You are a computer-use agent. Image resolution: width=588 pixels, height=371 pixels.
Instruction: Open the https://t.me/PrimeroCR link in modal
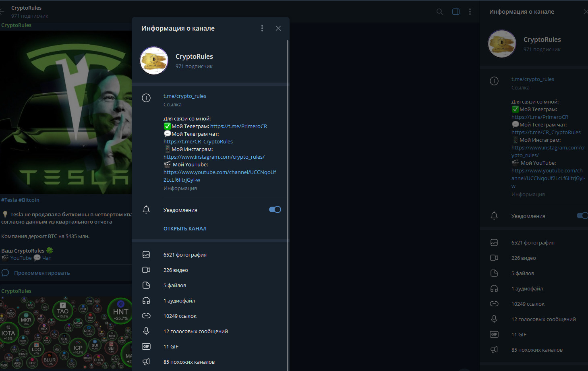click(238, 126)
